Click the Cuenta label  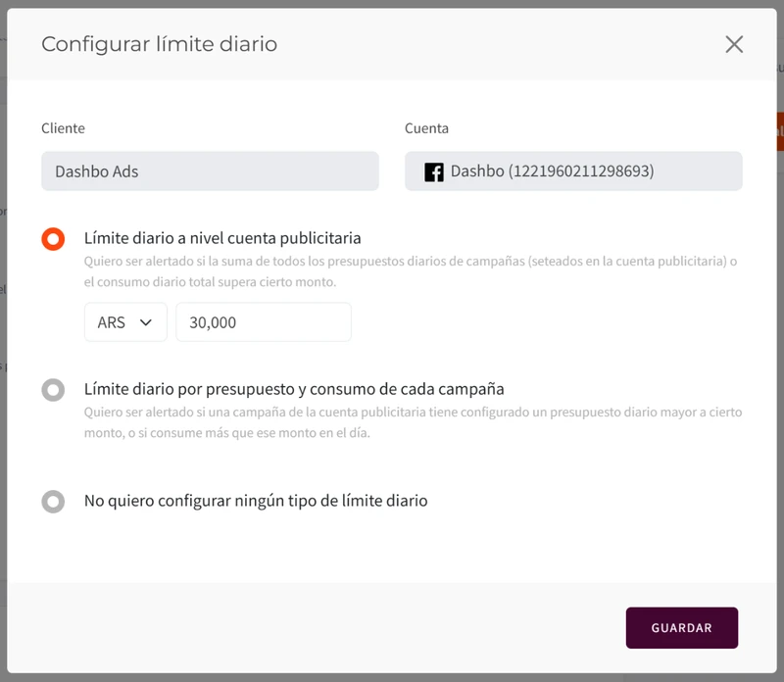pyautogui.click(x=426, y=128)
